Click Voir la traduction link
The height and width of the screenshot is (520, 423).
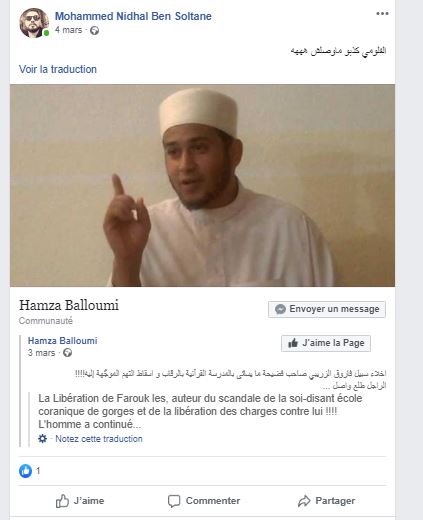(x=58, y=69)
